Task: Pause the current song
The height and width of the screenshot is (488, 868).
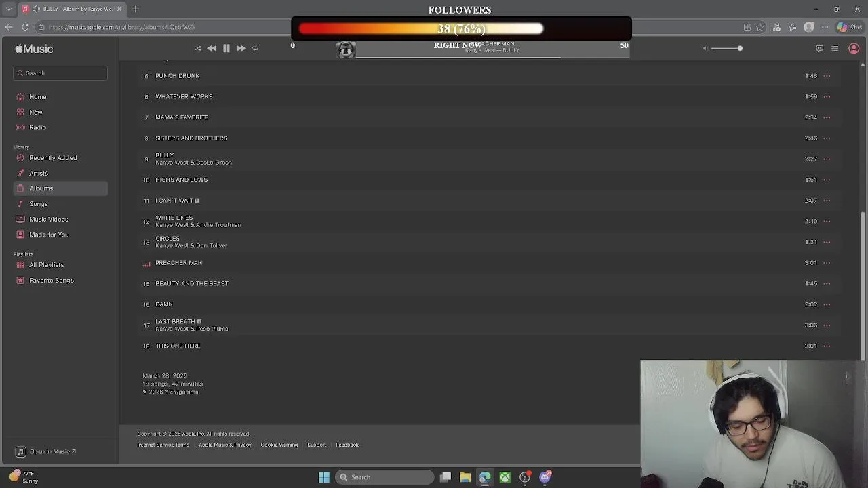Action: click(x=226, y=48)
